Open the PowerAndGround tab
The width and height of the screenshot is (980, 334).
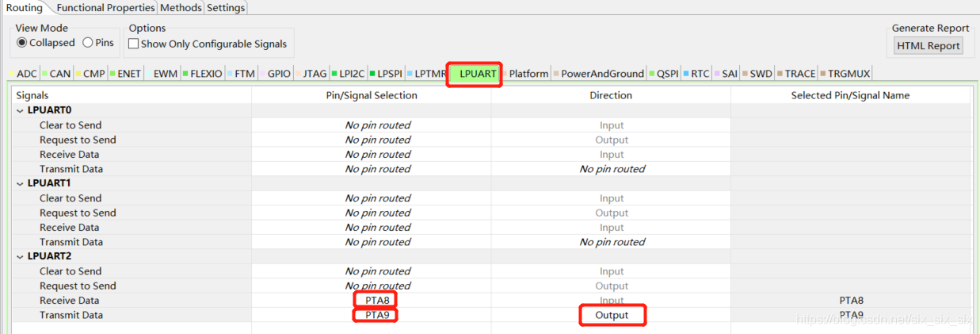click(x=600, y=74)
